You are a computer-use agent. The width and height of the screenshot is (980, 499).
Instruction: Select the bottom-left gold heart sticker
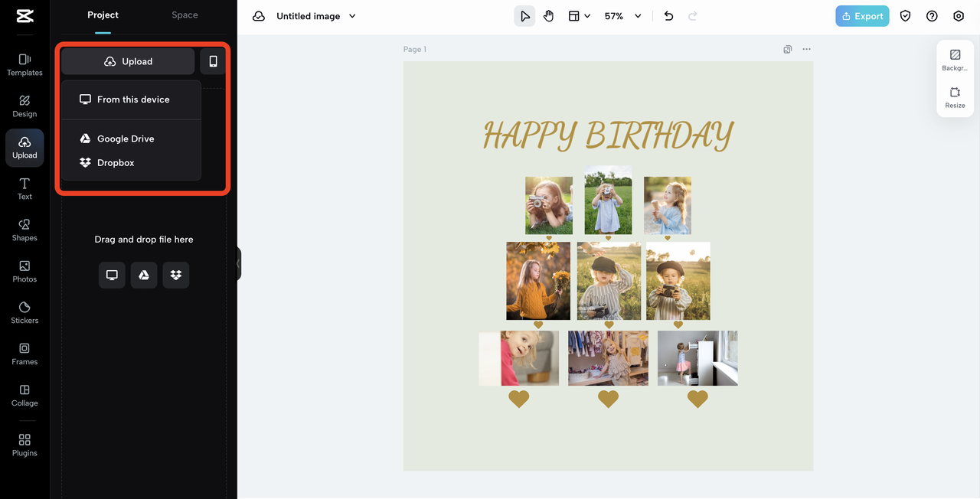pyautogui.click(x=519, y=399)
